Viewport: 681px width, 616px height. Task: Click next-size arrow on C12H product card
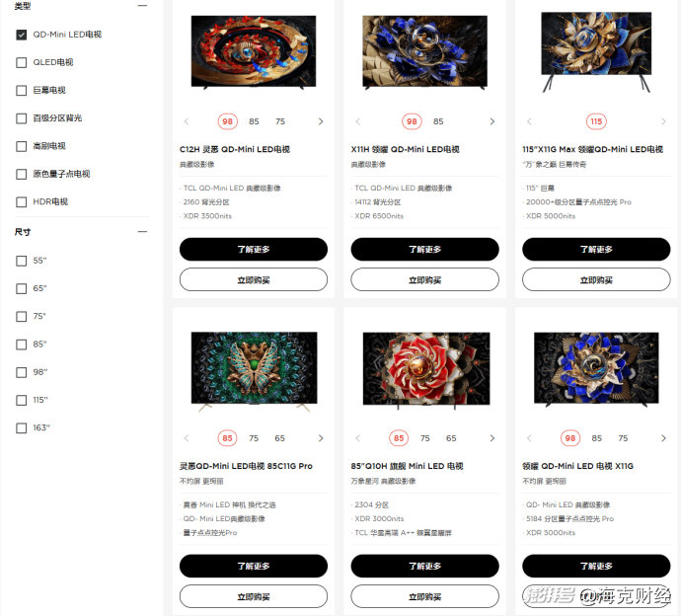coord(321,121)
